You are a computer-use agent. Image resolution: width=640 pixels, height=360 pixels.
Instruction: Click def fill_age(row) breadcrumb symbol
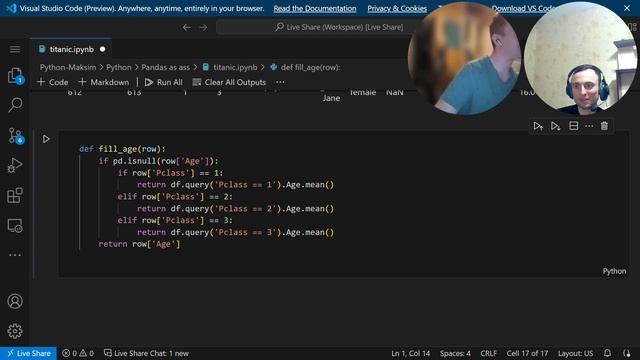305,67
